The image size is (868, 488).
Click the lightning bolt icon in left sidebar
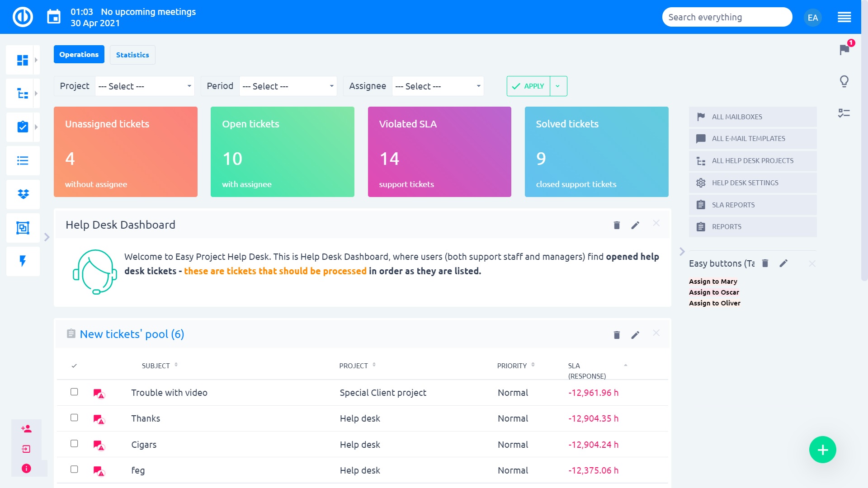pos(23,259)
